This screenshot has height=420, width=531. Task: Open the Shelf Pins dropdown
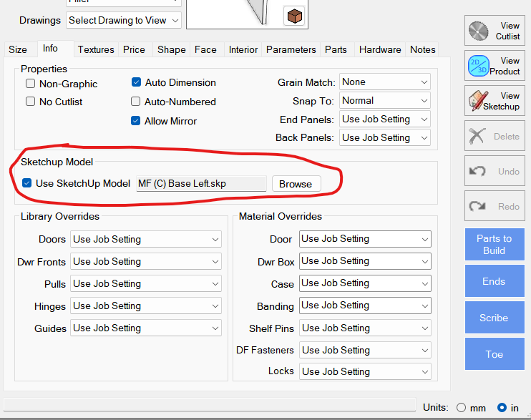coord(365,328)
